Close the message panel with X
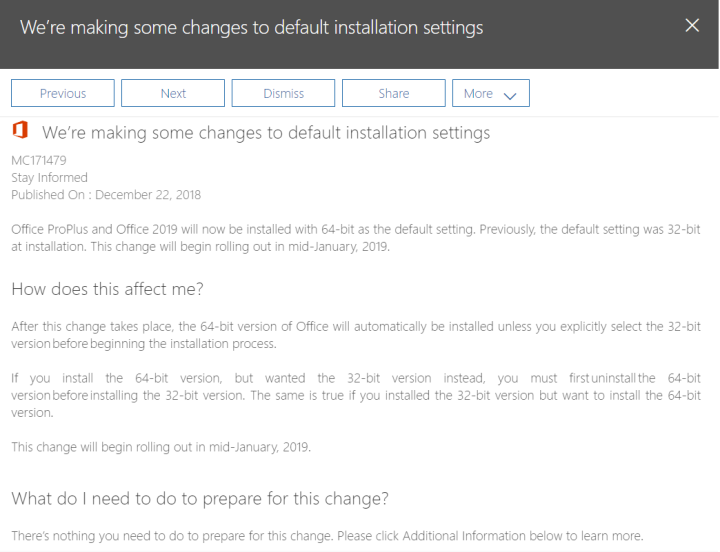 click(x=692, y=25)
